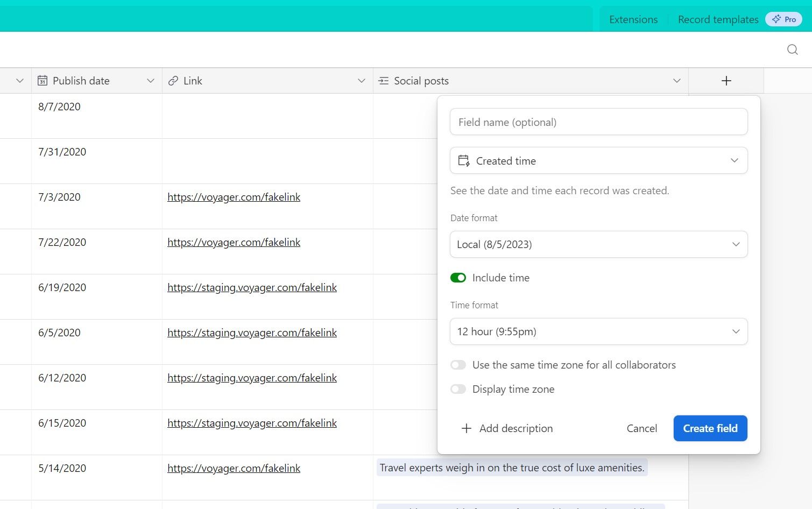This screenshot has width=812, height=509.
Task: Click the plus icon to add a new field
Action: point(726,80)
